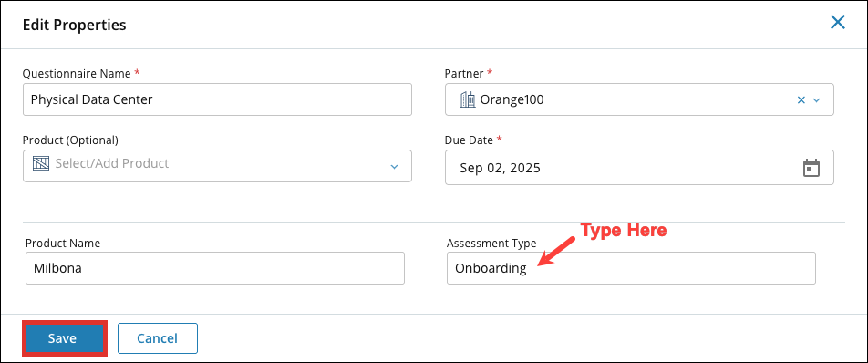Click the Product (Optional) label
The width and height of the screenshot is (868, 363).
tap(70, 140)
